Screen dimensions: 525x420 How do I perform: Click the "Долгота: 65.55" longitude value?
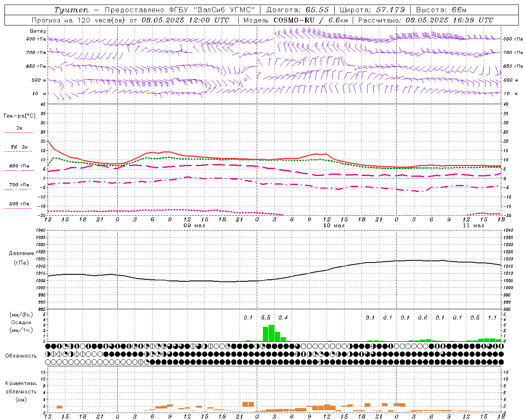click(x=298, y=10)
